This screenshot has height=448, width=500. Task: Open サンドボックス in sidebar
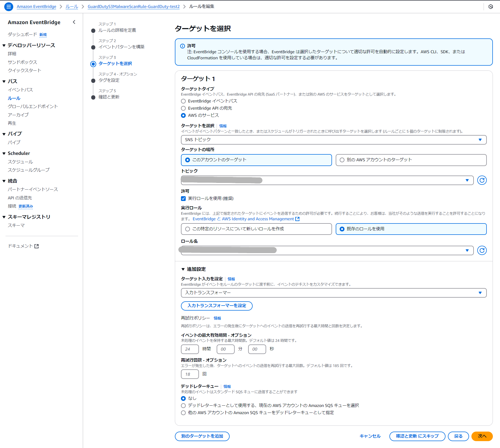[22, 62]
